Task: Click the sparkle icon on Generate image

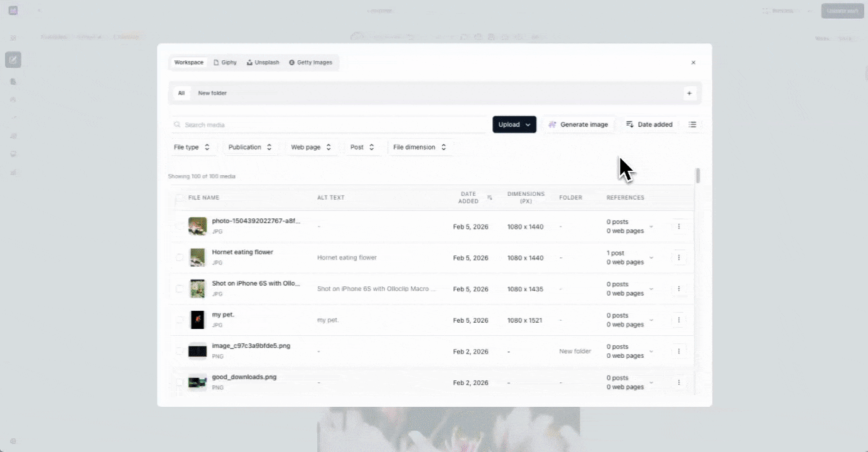Action: (x=552, y=124)
